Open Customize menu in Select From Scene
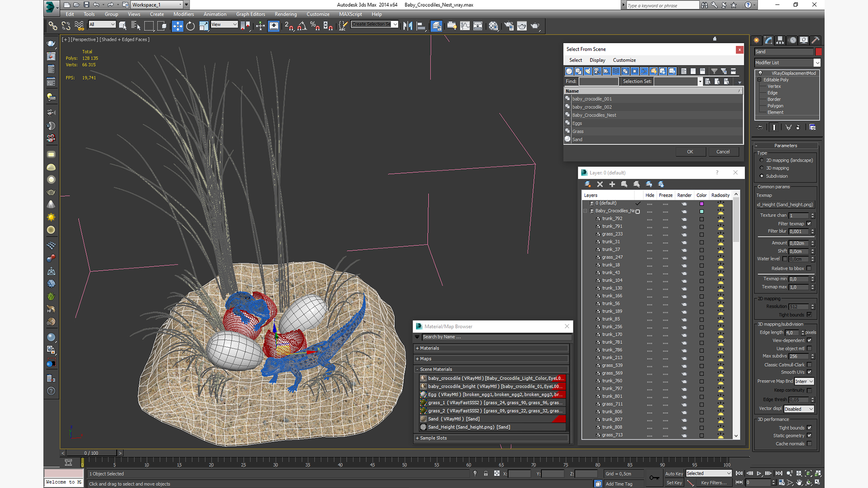Screen dimensions: 868x488 coord(624,60)
